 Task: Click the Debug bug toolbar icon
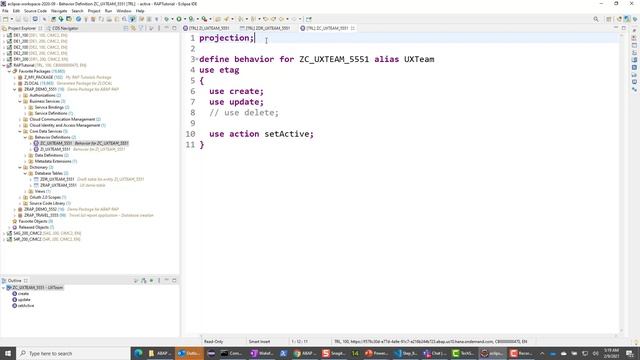tap(167, 19)
